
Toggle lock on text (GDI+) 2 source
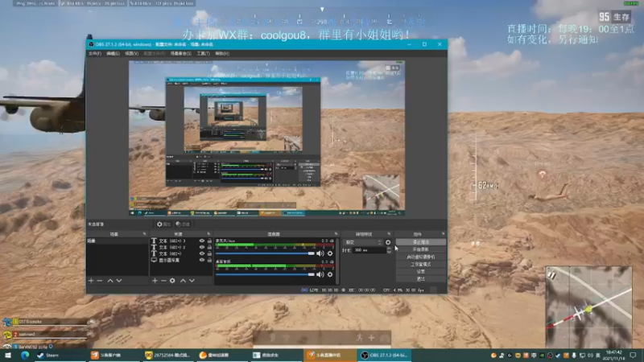pos(209,248)
